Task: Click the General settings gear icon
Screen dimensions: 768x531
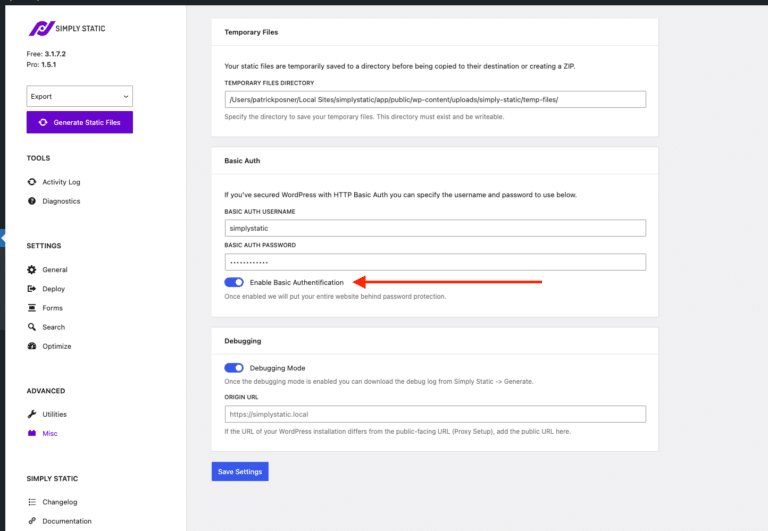Action: click(x=32, y=270)
